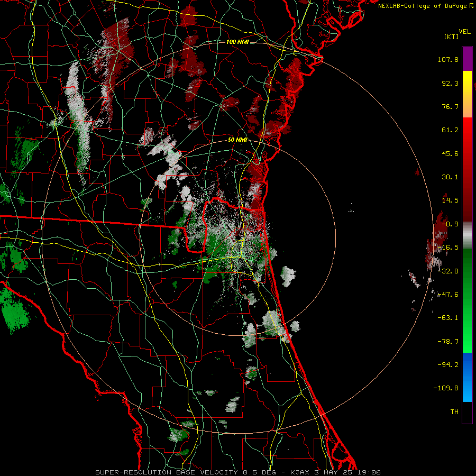Click the -63.1 value on velocity scale
Screen dimensions: 476x476
448,318
